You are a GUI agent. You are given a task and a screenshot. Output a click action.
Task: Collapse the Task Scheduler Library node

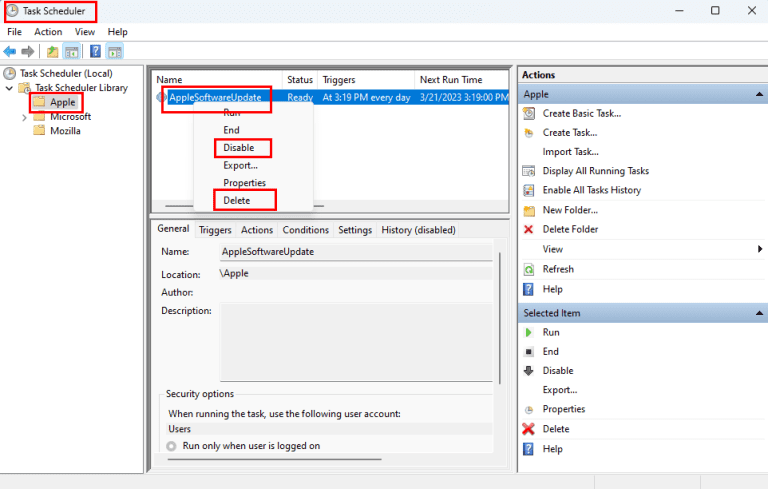(x=10, y=88)
